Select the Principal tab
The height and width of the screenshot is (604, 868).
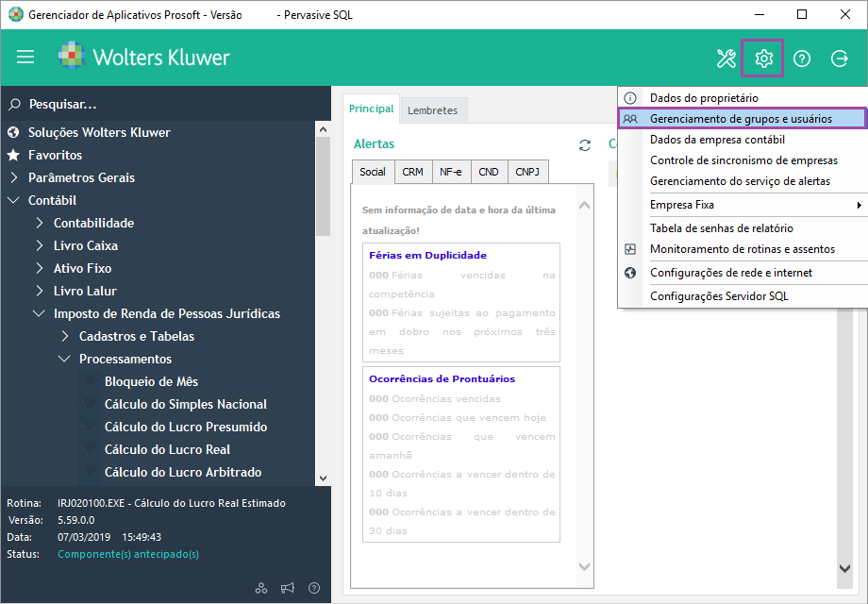click(x=371, y=109)
